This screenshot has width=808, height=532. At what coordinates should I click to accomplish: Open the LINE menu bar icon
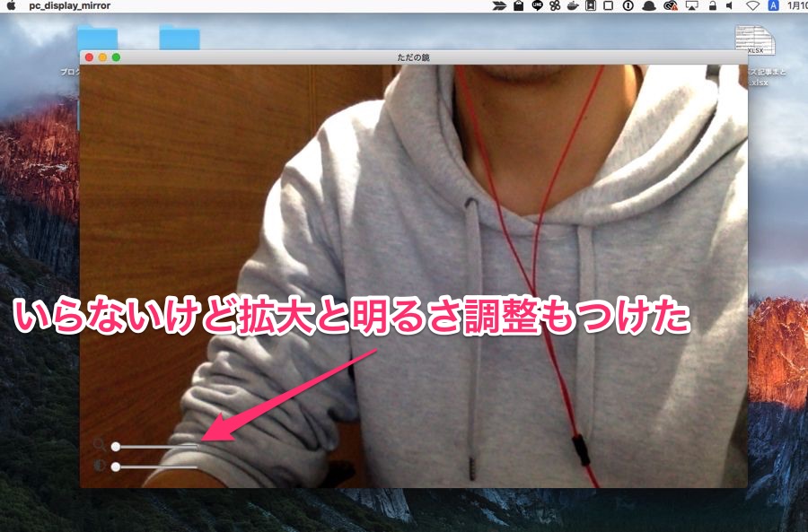click(537, 5)
